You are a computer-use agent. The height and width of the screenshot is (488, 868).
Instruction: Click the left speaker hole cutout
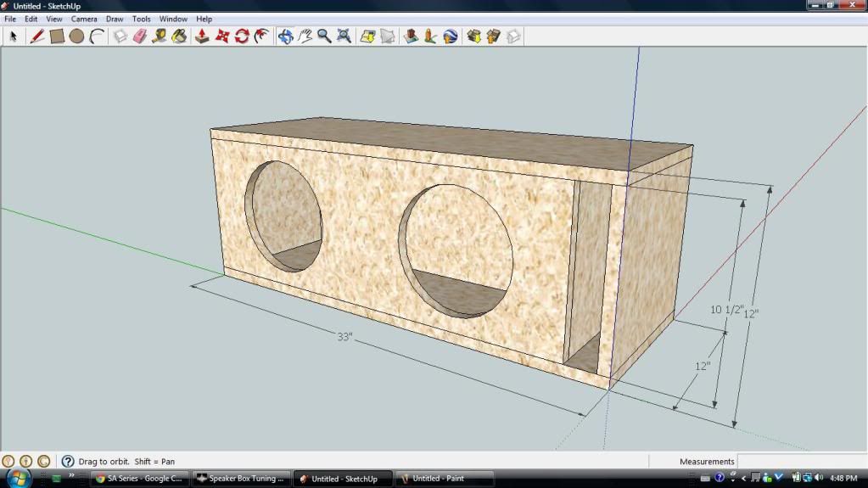point(283,216)
